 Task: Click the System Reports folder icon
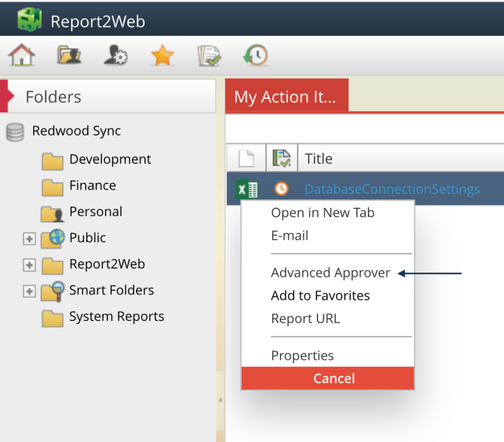52,318
